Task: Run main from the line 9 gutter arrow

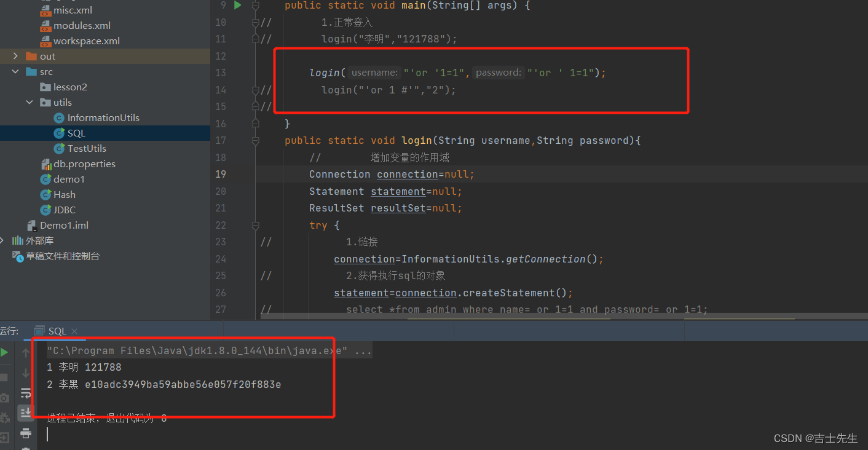Action: click(237, 6)
